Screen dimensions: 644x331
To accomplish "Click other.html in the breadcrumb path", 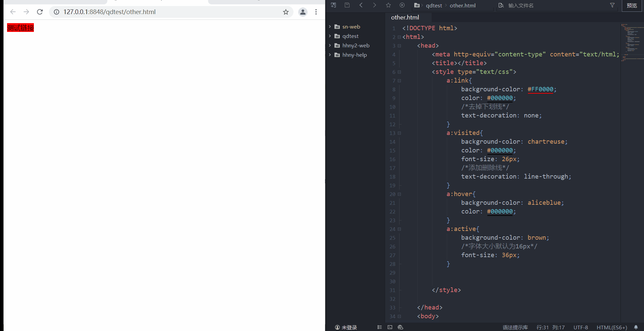I will click(x=463, y=5).
